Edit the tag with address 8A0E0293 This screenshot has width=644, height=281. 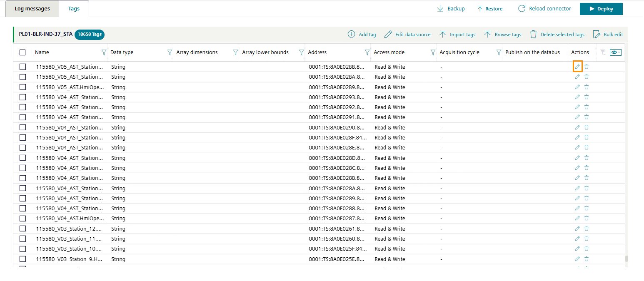577,97
